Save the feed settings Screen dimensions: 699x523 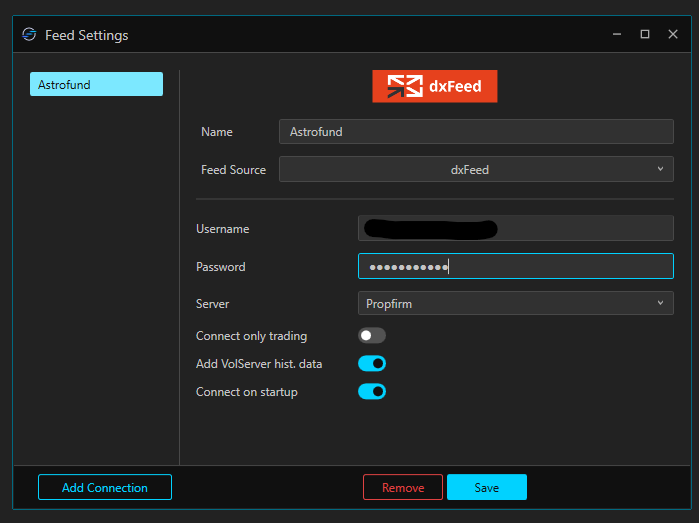point(486,488)
